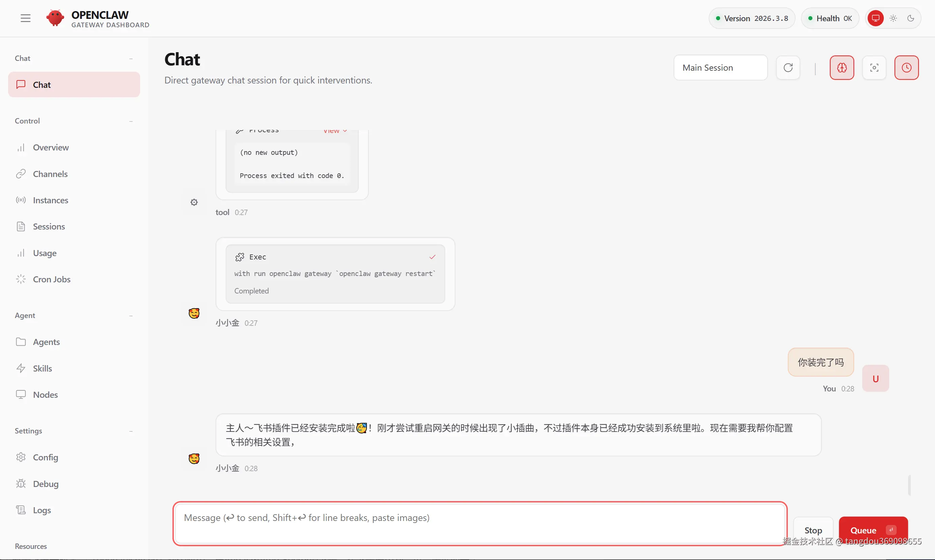Open Cron Jobs in sidebar
The width and height of the screenshot is (935, 560).
click(51, 279)
